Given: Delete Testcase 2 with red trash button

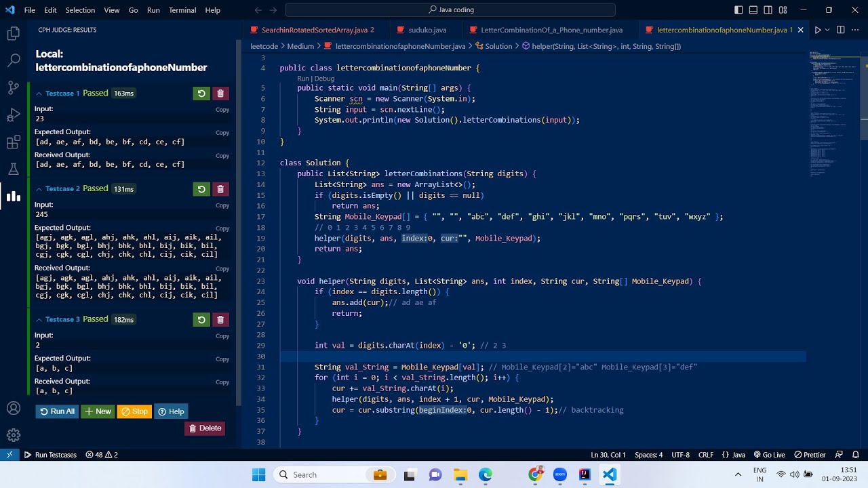Looking at the screenshot, I should [220, 189].
